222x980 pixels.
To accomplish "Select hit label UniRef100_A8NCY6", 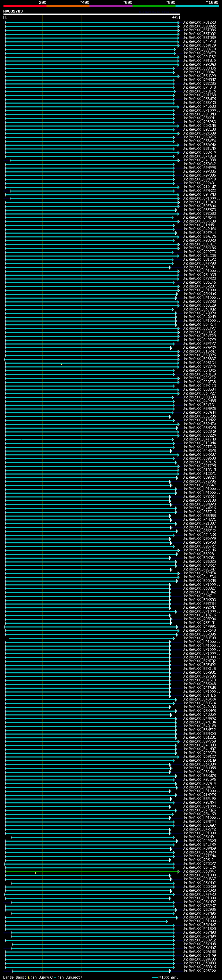I will (x=199, y=428).
